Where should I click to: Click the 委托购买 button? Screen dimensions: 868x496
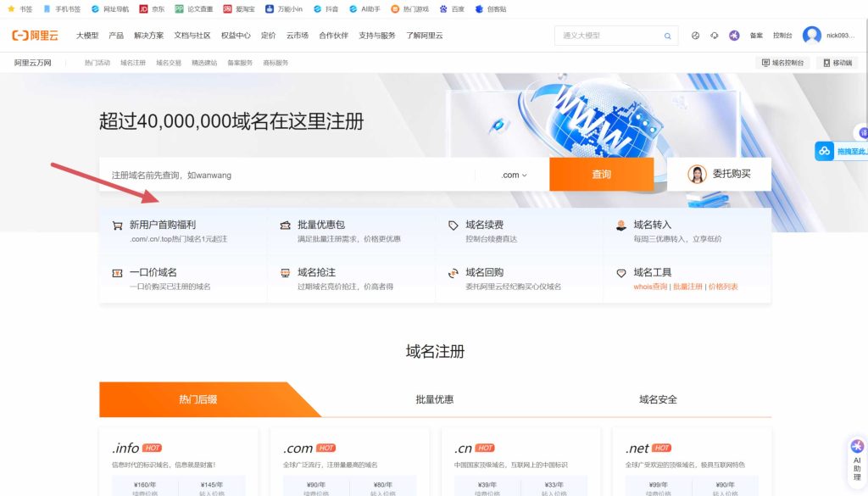tap(719, 174)
